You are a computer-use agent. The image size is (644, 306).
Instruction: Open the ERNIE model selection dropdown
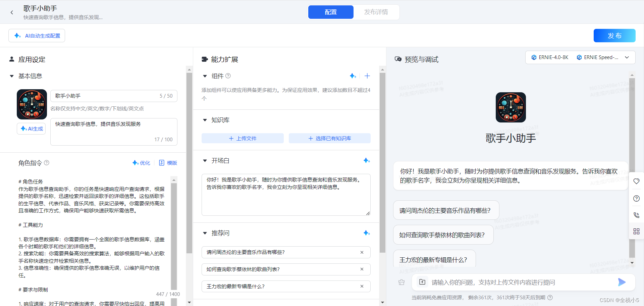[627, 57]
